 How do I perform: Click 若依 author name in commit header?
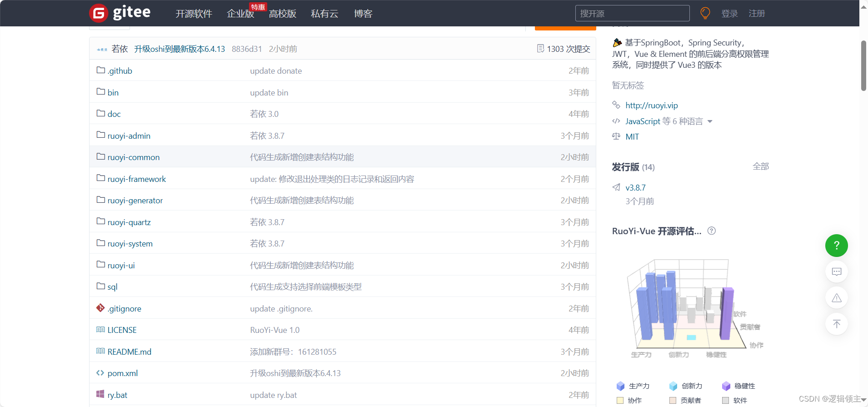(x=120, y=49)
